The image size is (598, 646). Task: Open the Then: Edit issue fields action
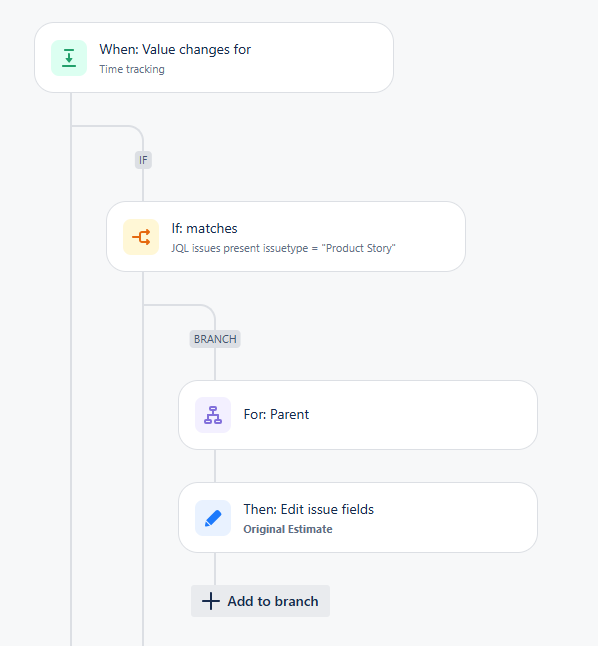pyautogui.click(x=358, y=517)
